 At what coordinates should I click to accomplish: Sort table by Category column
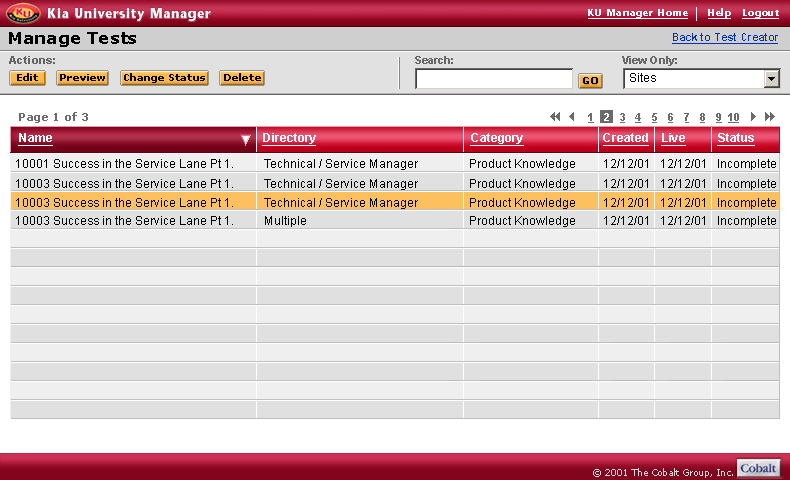(496, 138)
